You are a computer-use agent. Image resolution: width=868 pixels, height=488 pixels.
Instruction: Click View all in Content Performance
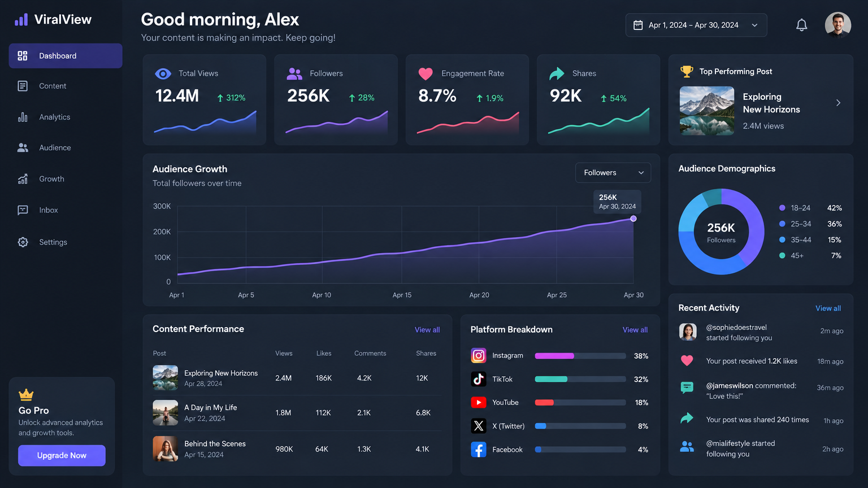click(x=427, y=330)
